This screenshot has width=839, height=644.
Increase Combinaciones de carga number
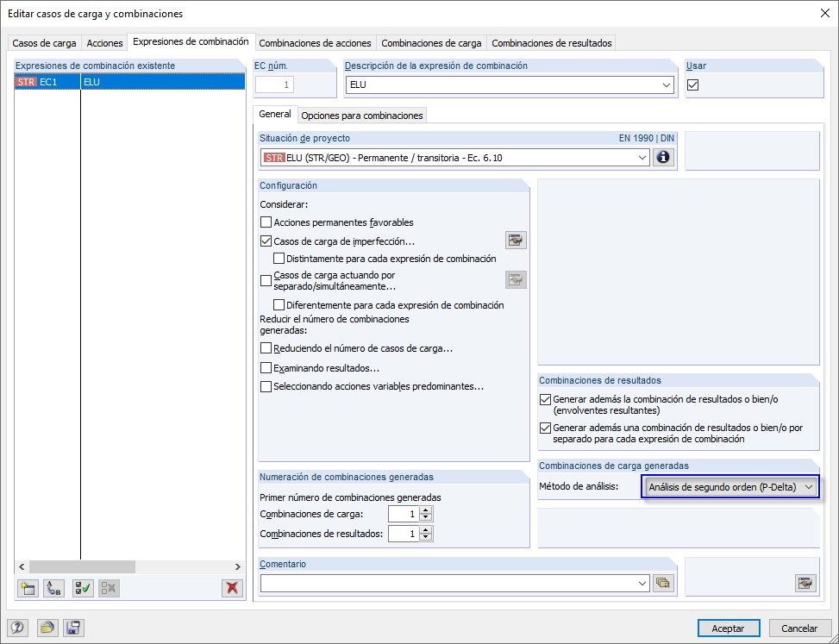(425, 510)
